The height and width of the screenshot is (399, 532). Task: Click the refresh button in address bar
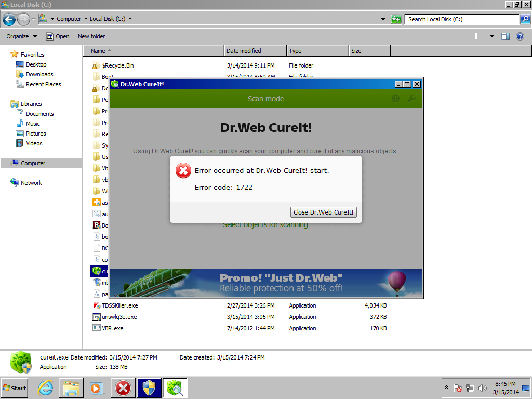(396, 19)
